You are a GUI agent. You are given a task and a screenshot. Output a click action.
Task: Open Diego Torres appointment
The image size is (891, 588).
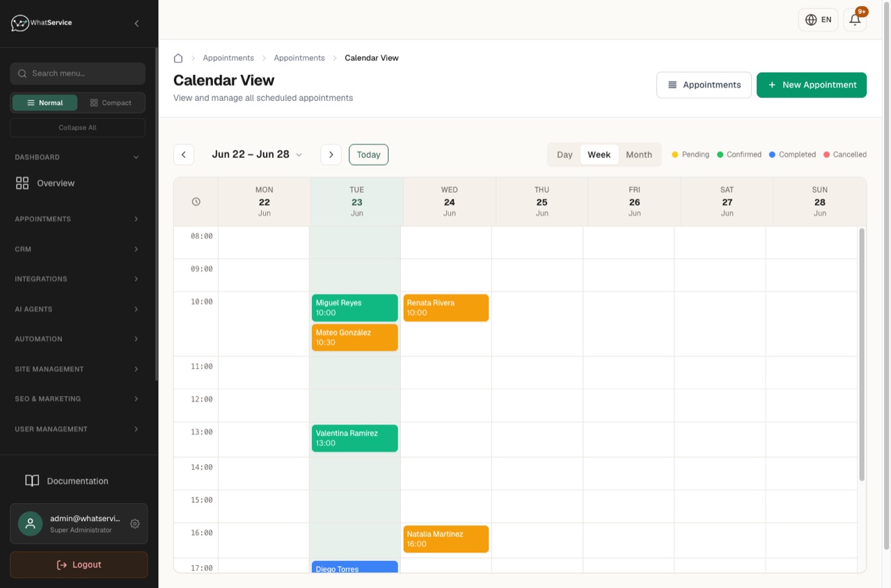pos(355,566)
